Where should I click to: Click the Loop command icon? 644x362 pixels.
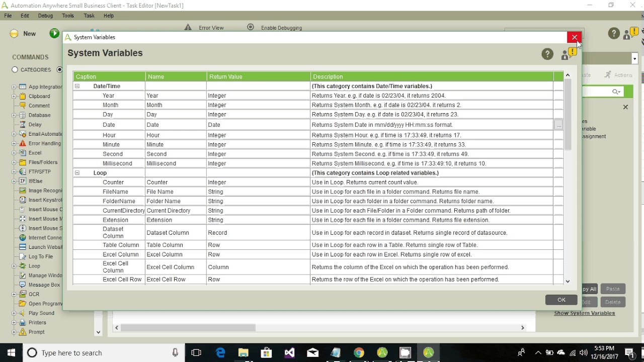coord(23,266)
